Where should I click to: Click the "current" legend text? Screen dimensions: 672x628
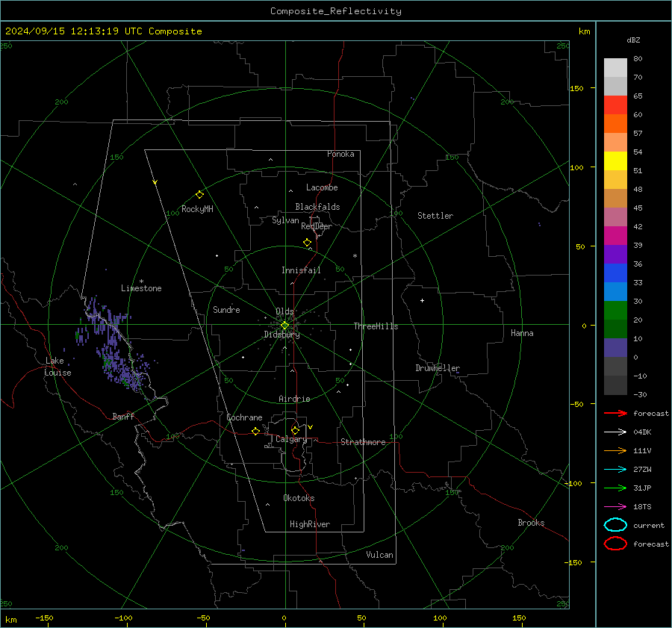[649, 525]
